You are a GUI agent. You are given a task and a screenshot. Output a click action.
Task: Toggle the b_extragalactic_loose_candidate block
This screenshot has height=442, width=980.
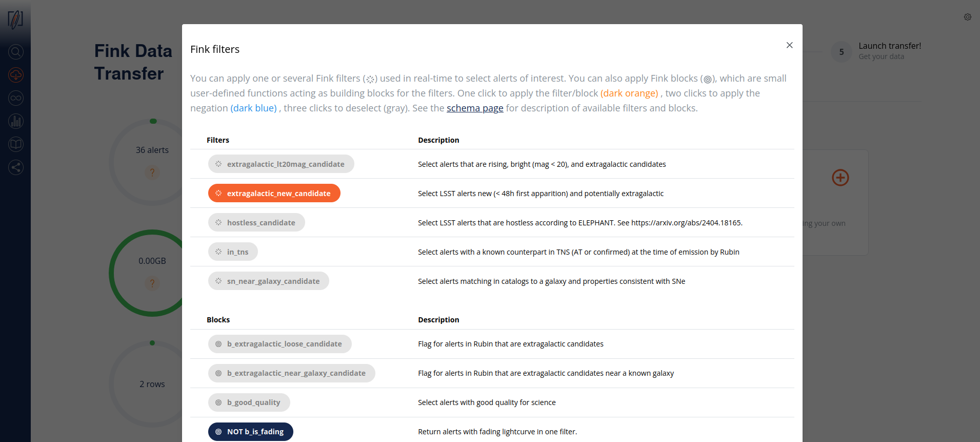[x=279, y=344]
